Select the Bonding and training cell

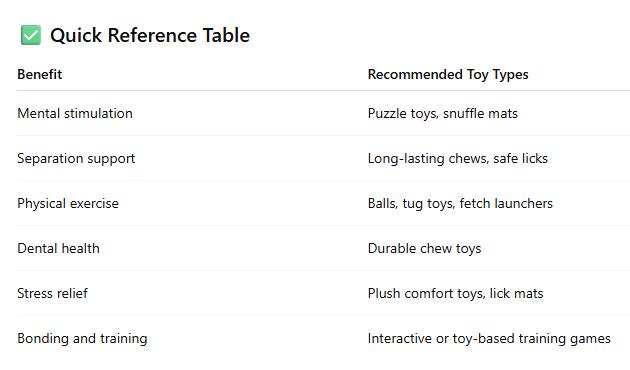click(82, 338)
